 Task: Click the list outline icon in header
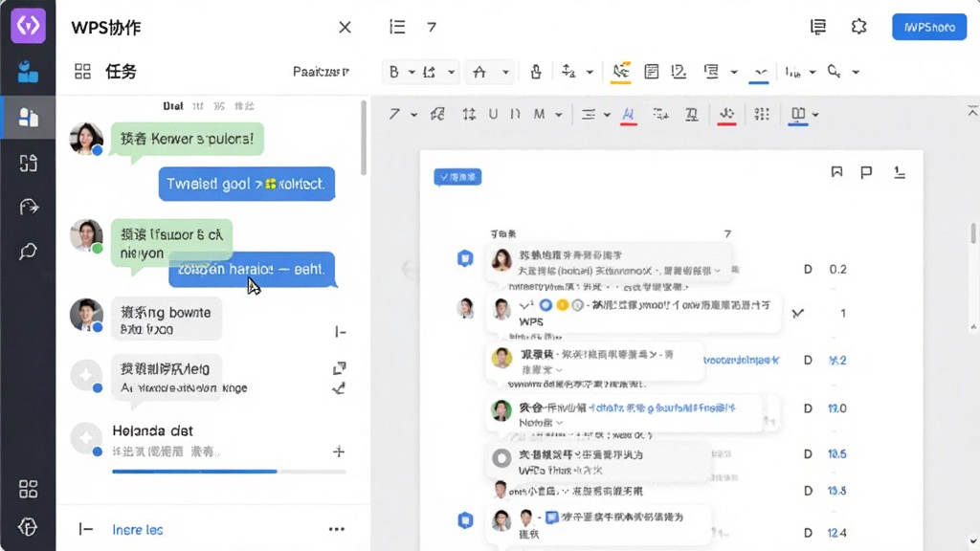point(397,27)
